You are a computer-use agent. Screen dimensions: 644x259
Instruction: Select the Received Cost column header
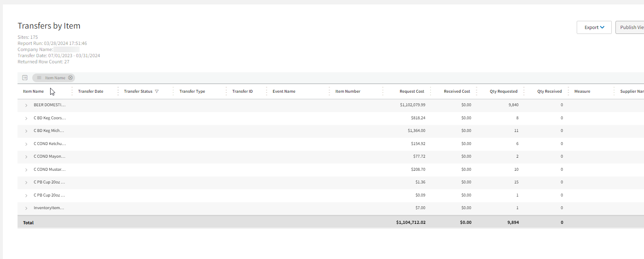point(457,92)
